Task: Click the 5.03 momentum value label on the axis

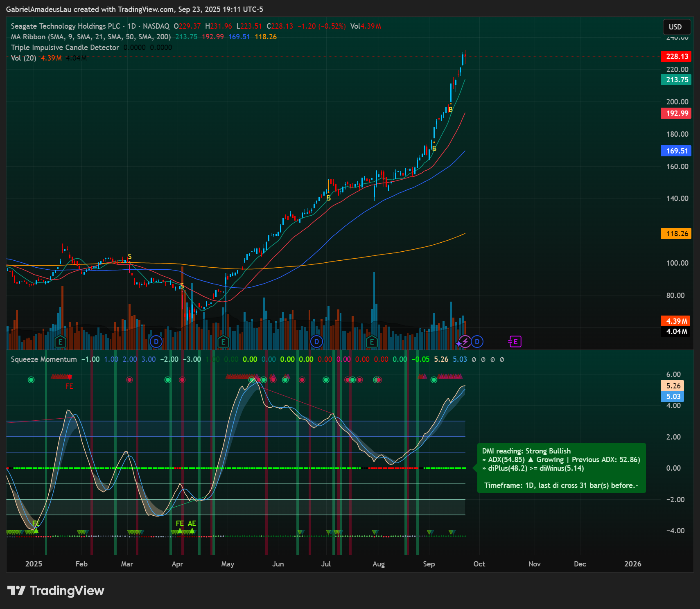Action: click(673, 397)
